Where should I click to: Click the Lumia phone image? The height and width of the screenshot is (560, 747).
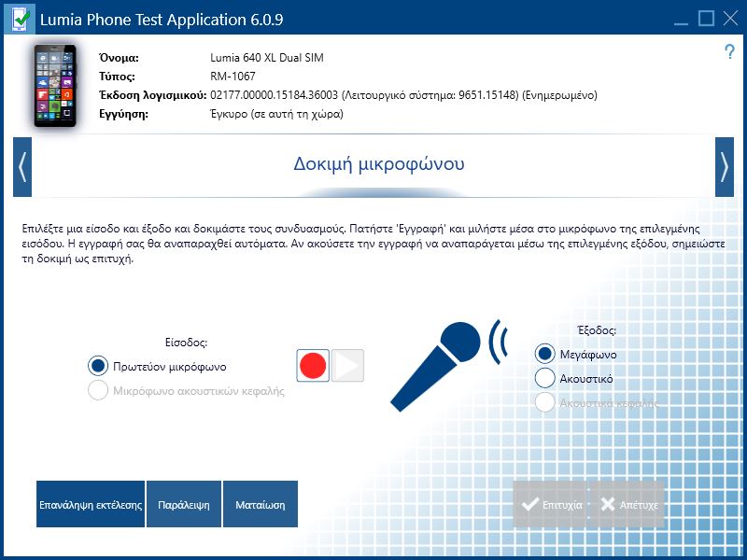pyautogui.click(x=55, y=86)
